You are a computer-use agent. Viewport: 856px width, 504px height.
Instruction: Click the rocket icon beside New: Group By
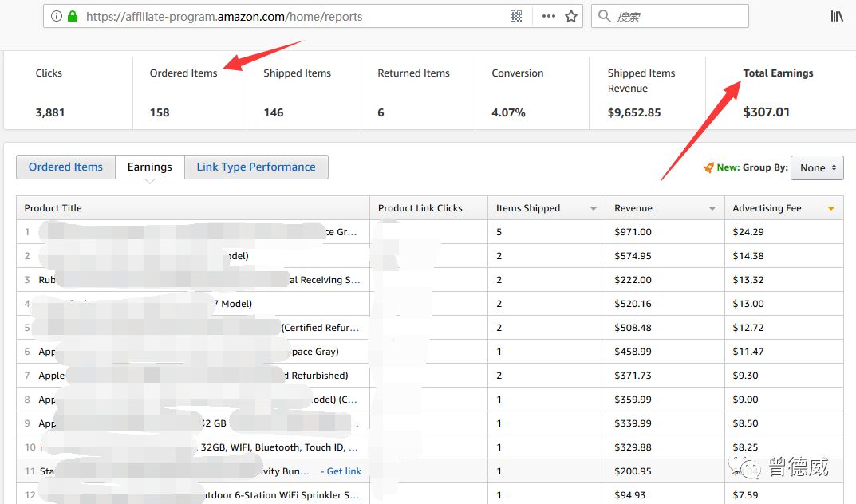tap(708, 167)
